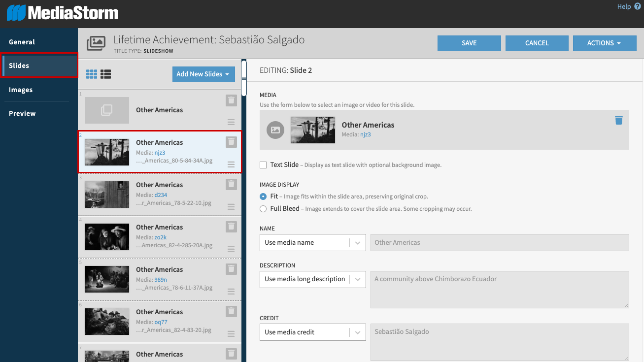Viewport: 644px width, 362px height.
Task: Open the Use media name dropdown
Action: coord(312,242)
